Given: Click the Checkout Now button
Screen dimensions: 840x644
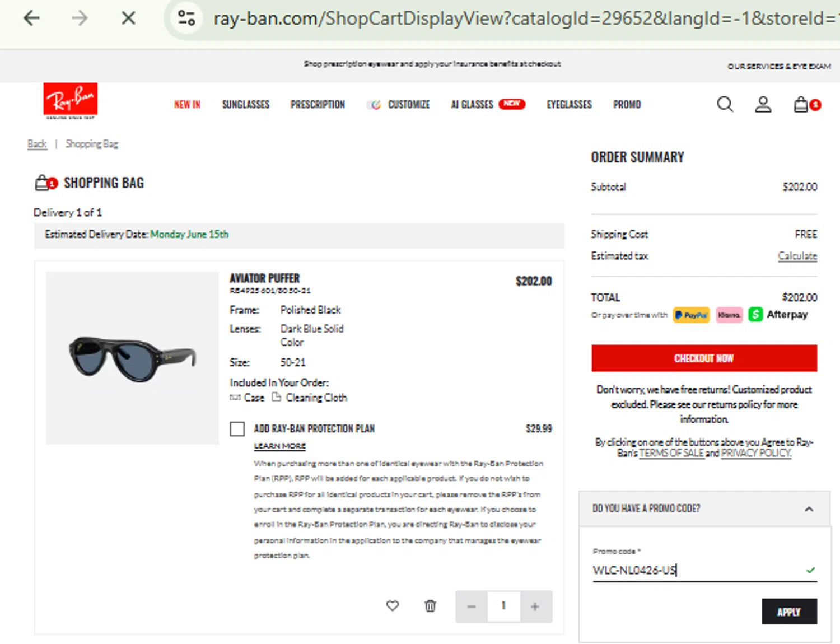Looking at the screenshot, I should [x=704, y=358].
